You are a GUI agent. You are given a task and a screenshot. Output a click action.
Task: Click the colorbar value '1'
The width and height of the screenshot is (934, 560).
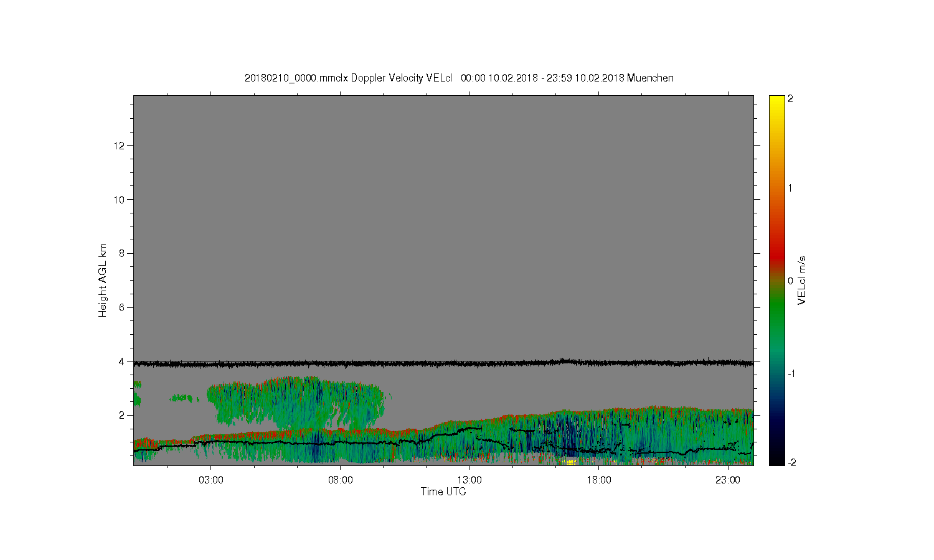click(x=791, y=188)
